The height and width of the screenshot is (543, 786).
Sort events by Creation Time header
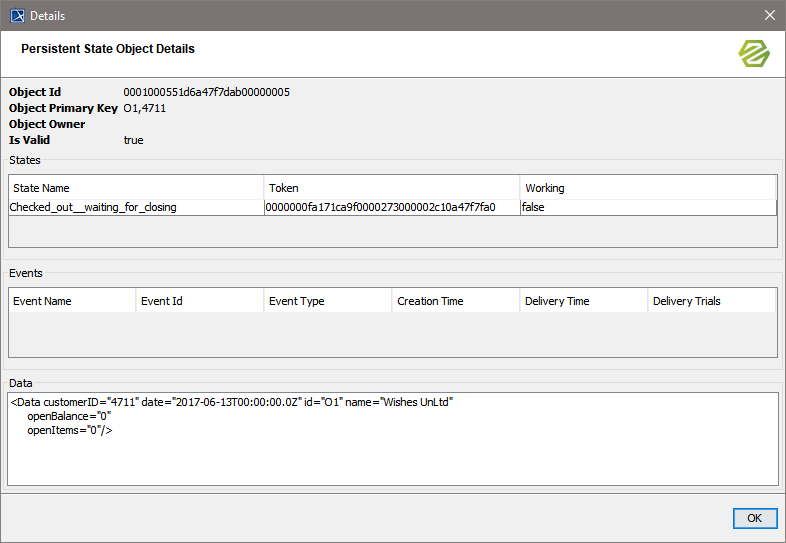456,301
